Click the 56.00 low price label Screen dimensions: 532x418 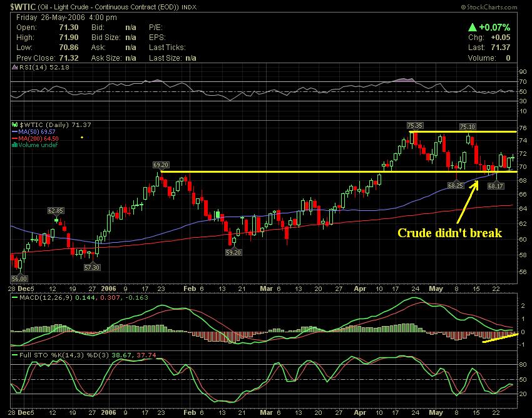point(19,278)
